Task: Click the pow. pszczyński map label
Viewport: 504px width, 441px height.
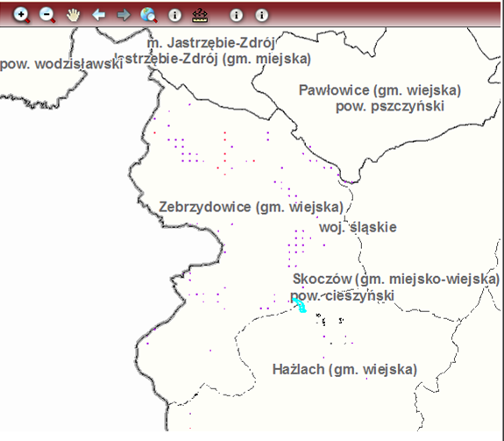Action: click(390, 106)
